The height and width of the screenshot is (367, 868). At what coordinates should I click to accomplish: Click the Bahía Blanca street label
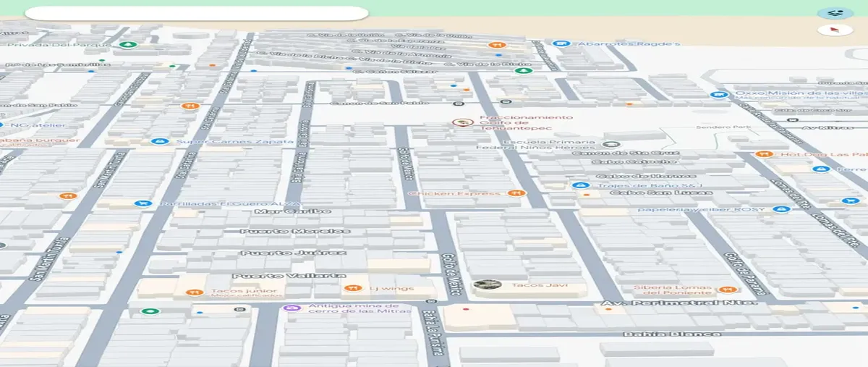point(672,334)
